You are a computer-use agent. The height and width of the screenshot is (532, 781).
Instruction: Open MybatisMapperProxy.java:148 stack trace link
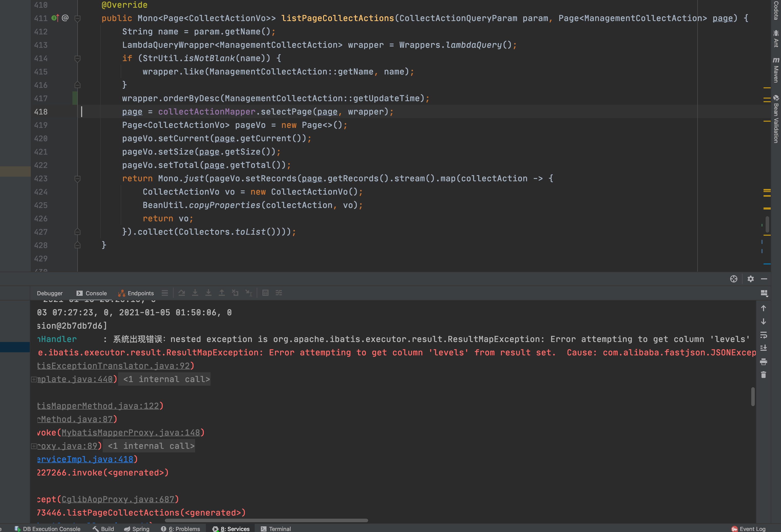click(x=131, y=433)
